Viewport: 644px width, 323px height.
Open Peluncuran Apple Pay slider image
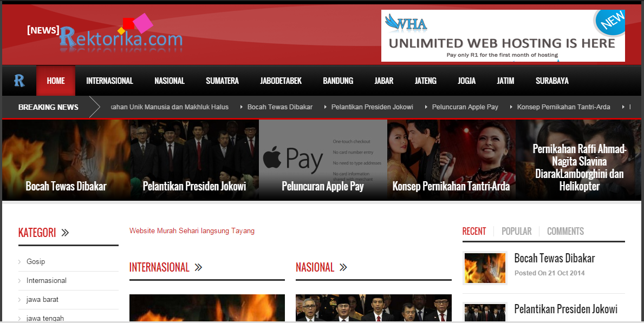[323, 160]
